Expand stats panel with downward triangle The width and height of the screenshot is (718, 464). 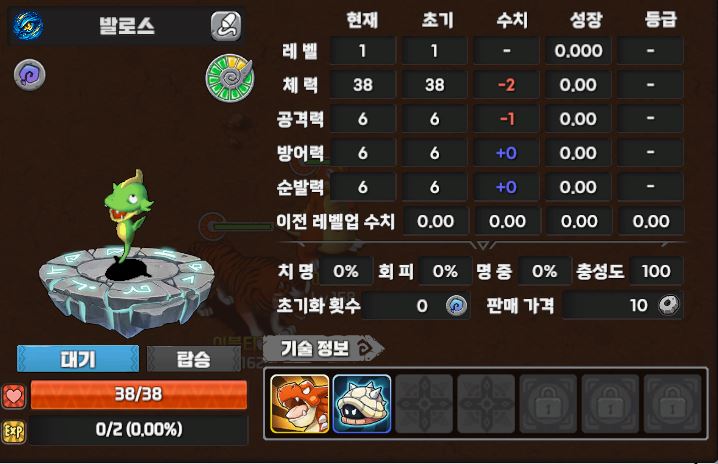point(482,245)
